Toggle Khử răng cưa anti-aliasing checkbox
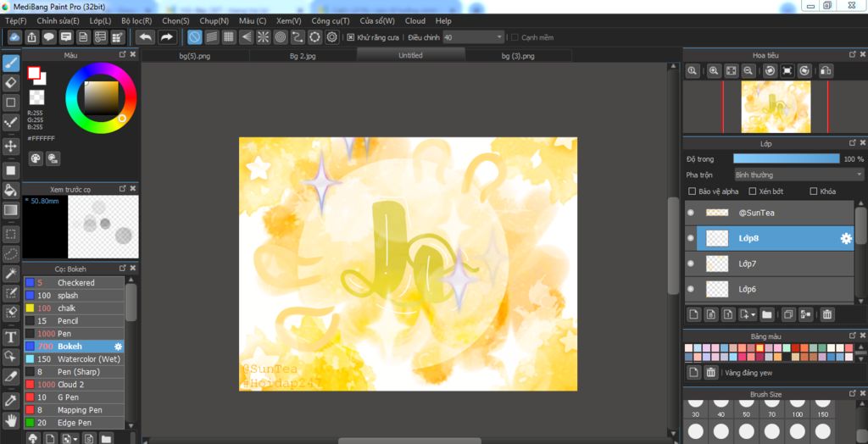 [350, 37]
